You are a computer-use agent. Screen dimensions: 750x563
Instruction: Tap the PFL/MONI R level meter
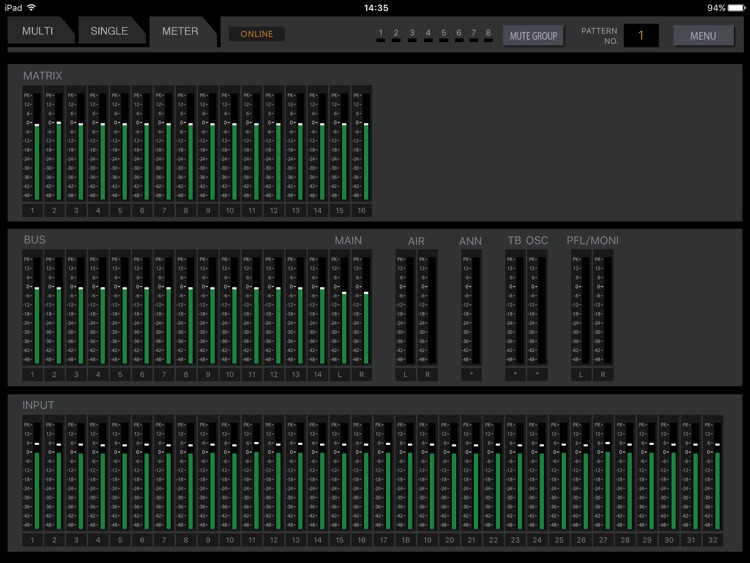(x=603, y=309)
